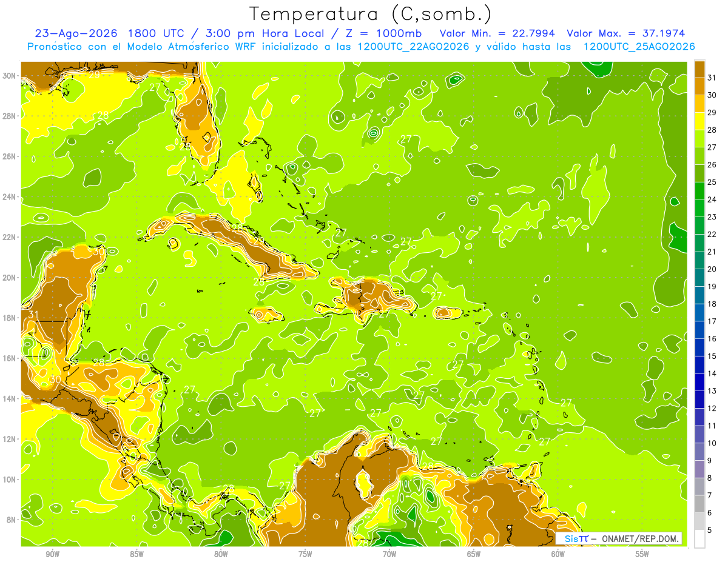The image size is (728, 562).
Task: Click the longitude label "60W"
Action: click(x=558, y=554)
